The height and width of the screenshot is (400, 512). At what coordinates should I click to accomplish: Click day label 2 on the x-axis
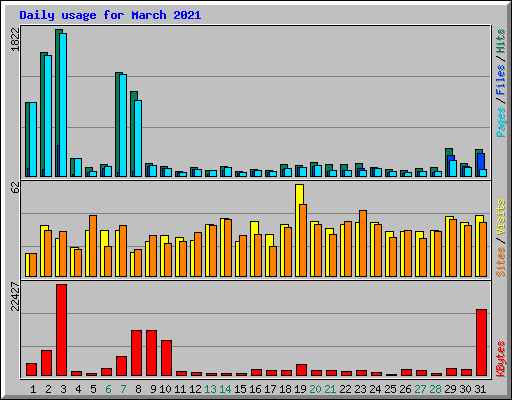(x=48, y=389)
